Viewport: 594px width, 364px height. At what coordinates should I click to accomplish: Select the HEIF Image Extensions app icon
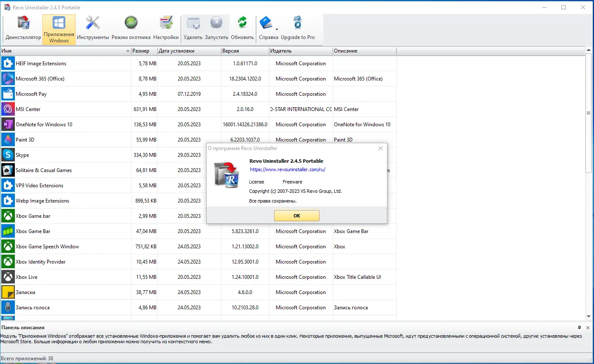8,64
